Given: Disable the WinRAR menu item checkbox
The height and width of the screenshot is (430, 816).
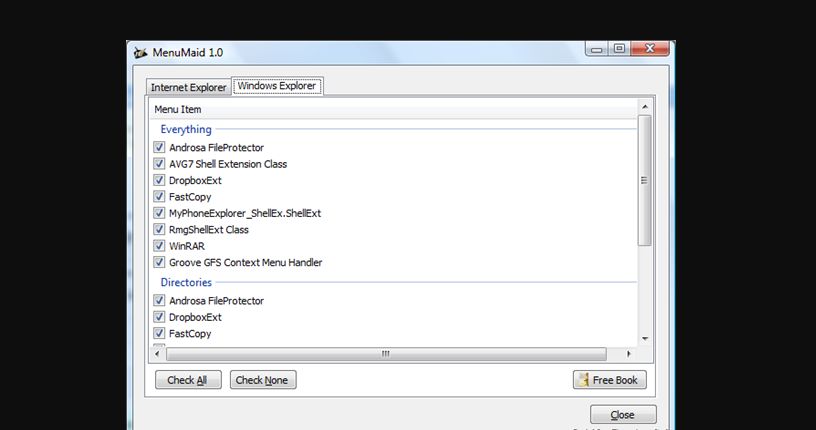Looking at the screenshot, I should tap(159, 246).
